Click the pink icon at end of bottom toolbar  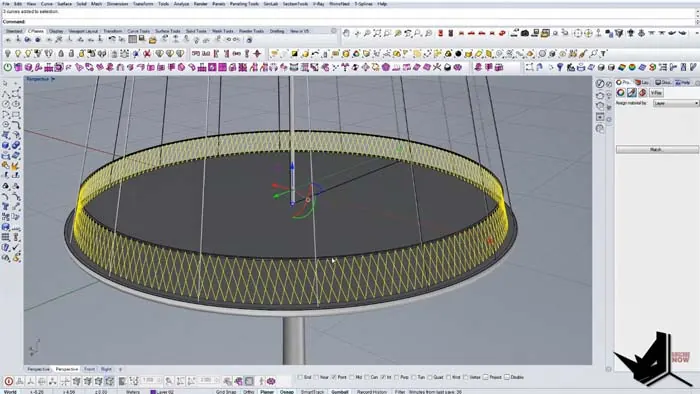[271, 381]
